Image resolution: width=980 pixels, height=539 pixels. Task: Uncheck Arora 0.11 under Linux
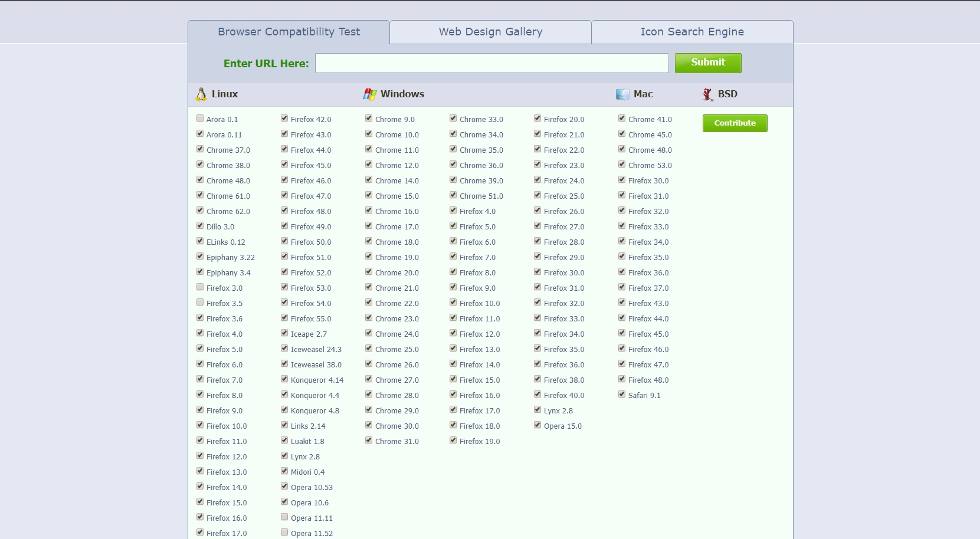click(x=200, y=134)
